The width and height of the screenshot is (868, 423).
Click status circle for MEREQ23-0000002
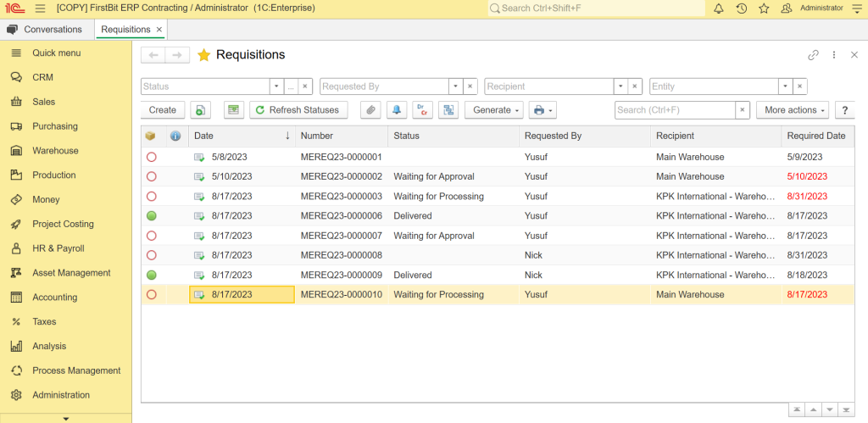(151, 176)
